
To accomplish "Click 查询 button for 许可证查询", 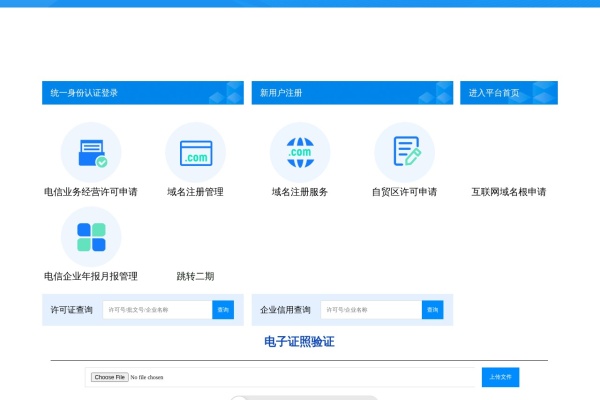I will pos(223,310).
